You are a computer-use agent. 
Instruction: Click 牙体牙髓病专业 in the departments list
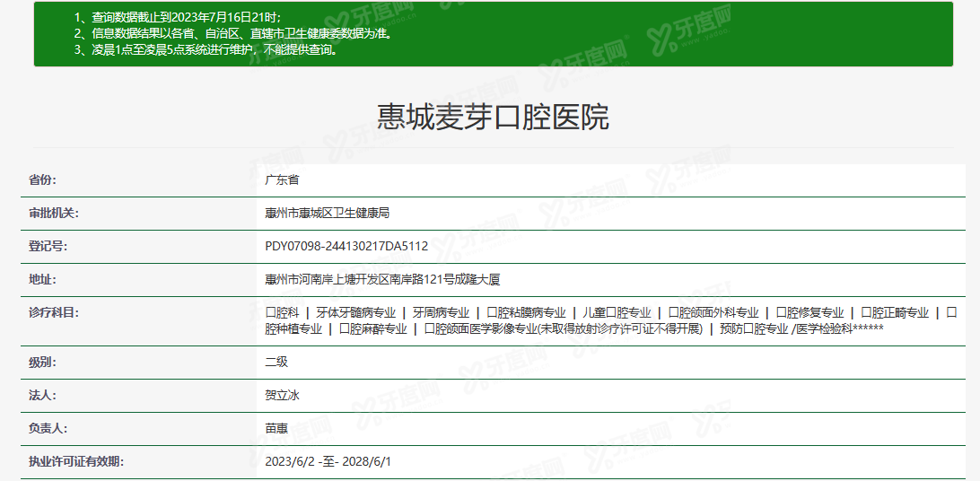click(355, 312)
